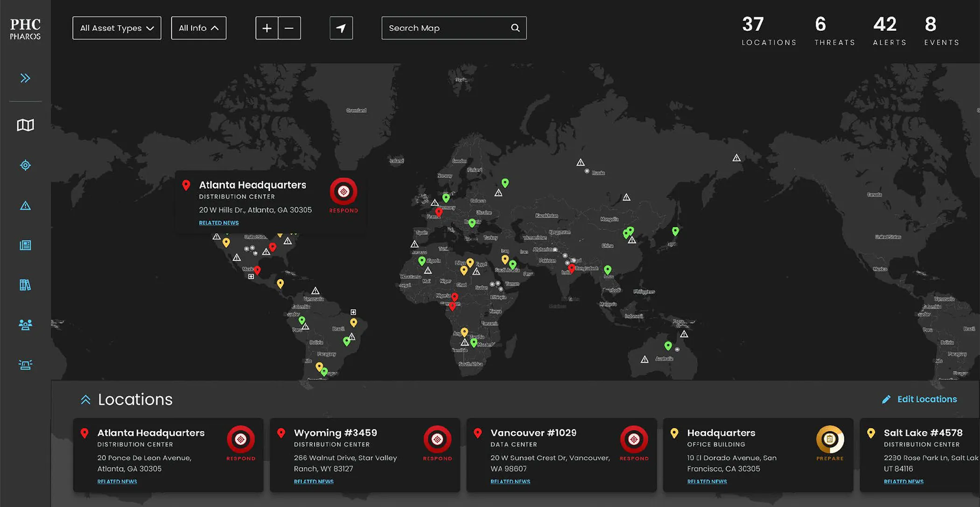Open Related News in Atlanta map popup
980x507 pixels.
(x=218, y=223)
